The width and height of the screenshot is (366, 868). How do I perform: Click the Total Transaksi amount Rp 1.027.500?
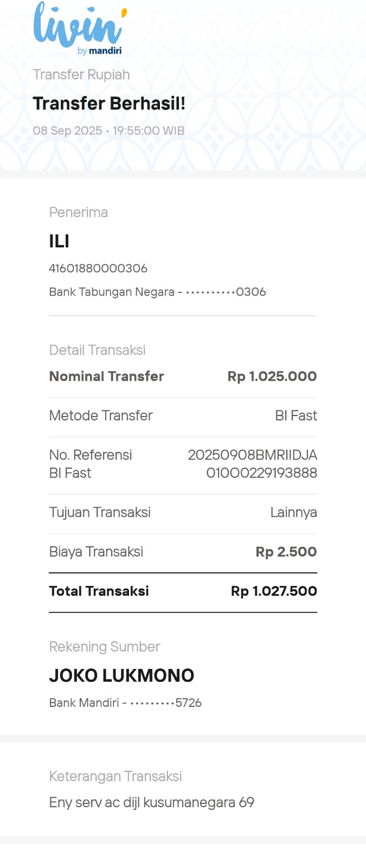[274, 591]
